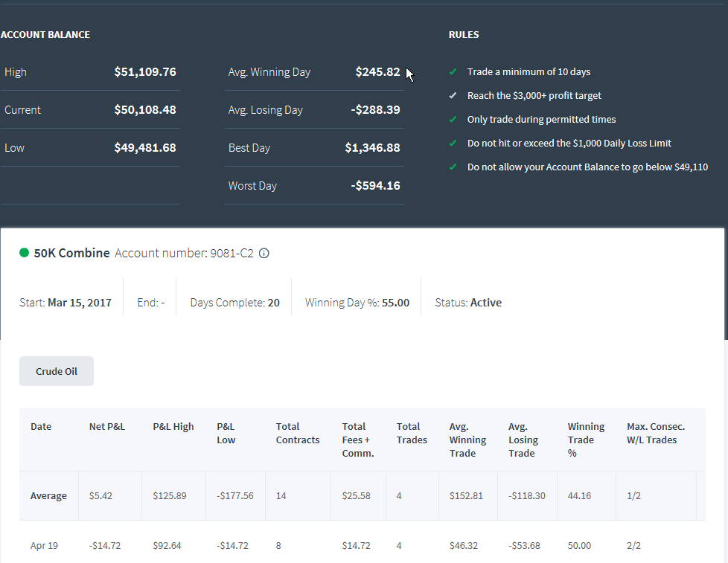The image size is (728, 563).
Task: Click the Average row label
Action: 48,496
